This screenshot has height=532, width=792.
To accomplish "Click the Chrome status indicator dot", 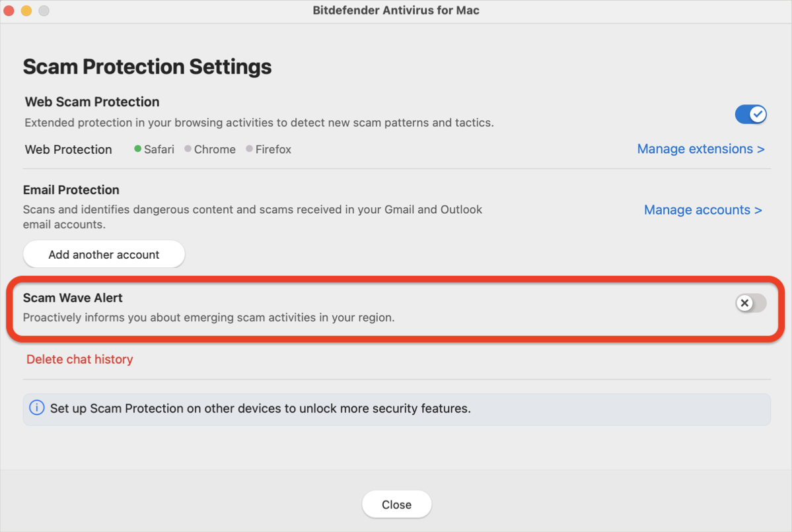I will point(187,149).
